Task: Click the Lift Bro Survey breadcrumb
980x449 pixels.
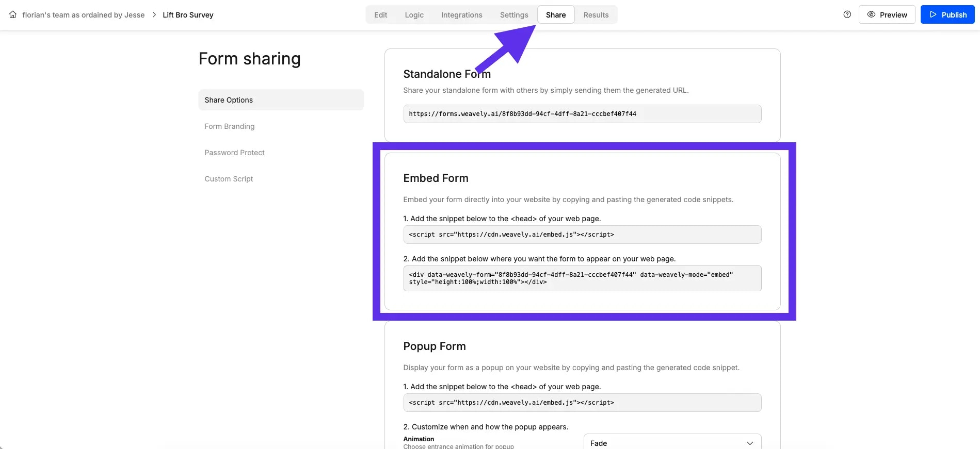Action: pyautogui.click(x=188, y=14)
